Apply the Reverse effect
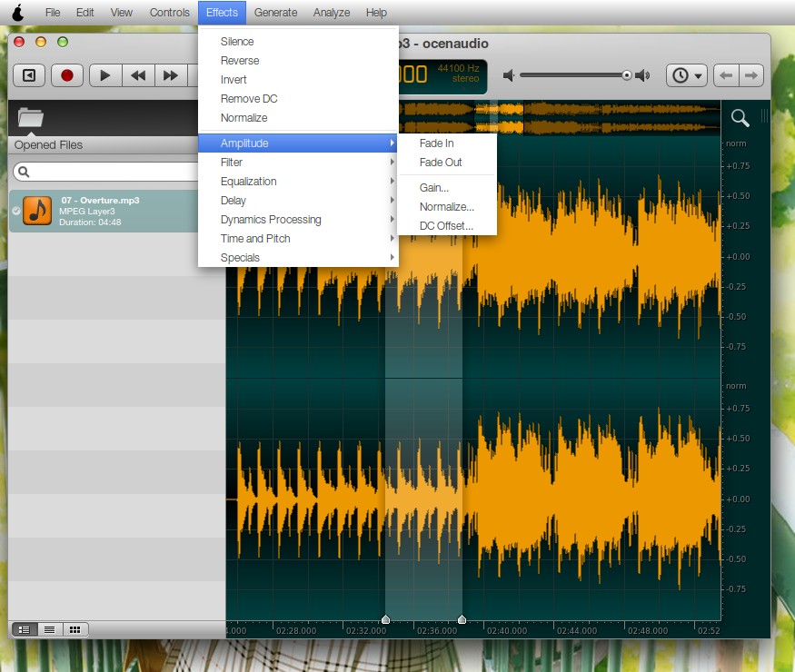 pyautogui.click(x=298, y=61)
